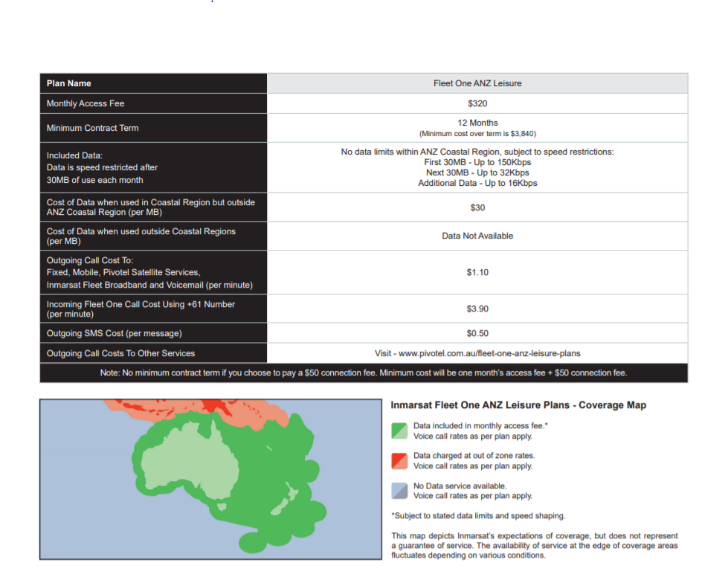
Task: Select 'First 30MB - Up to 150Kbps' line
Action: 477,162
